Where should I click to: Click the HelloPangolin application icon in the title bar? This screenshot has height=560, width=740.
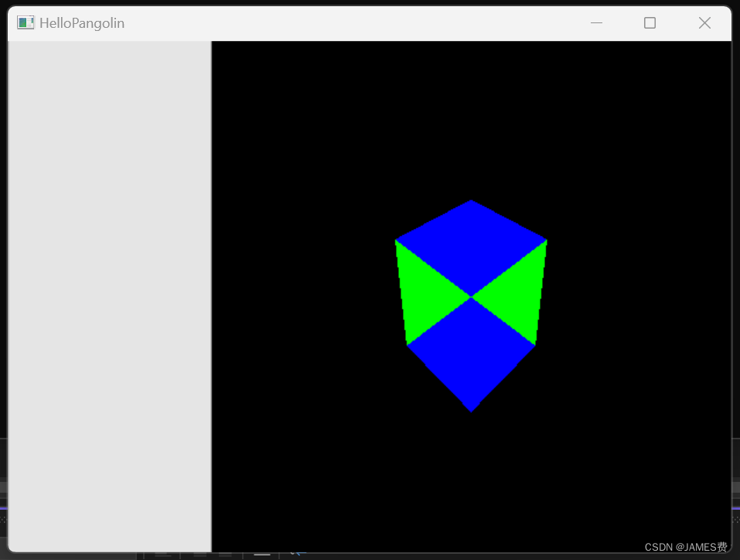coord(24,22)
